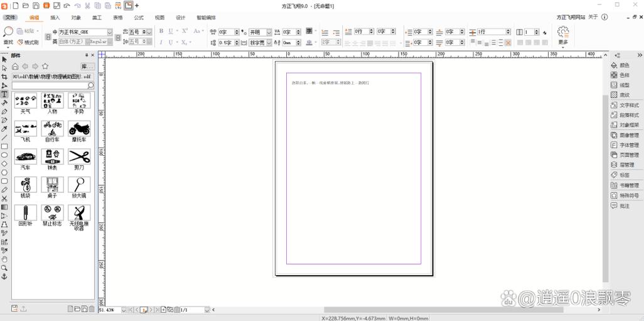Click the Find magnifier icon in ribbon
Image resolution: width=644 pixels, height=321 pixels.
pos(8,31)
